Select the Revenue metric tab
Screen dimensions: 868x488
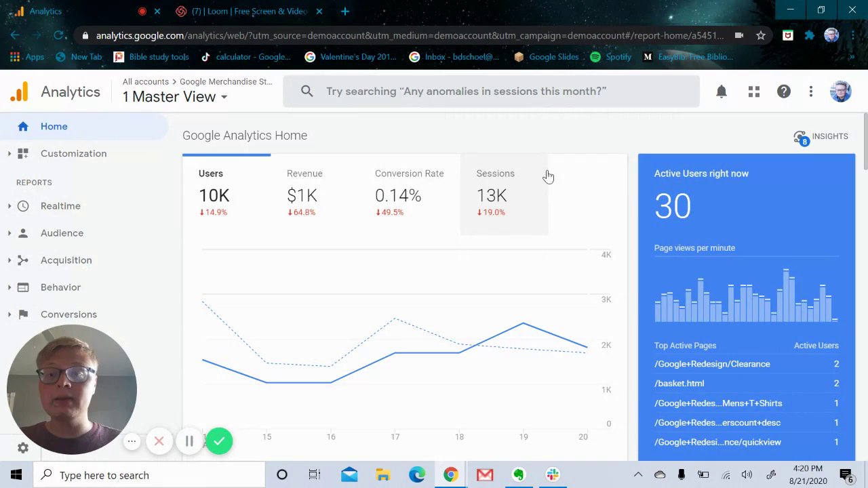pyautogui.click(x=315, y=195)
